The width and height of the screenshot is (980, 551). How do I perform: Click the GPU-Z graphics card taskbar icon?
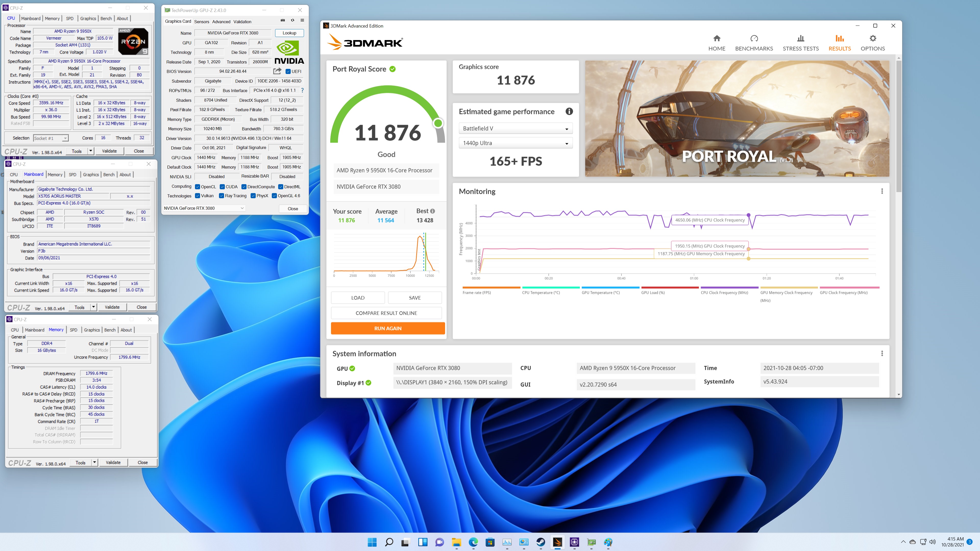[x=592, y=542]
